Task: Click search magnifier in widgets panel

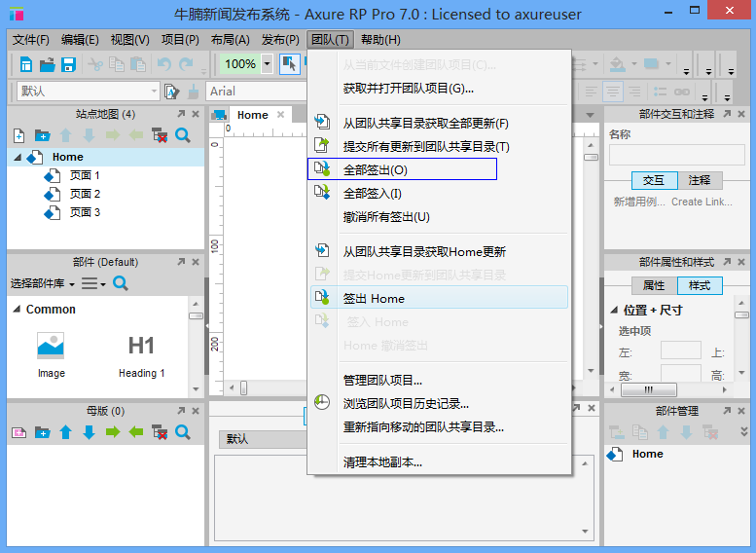Action: [x=121, y=283]
